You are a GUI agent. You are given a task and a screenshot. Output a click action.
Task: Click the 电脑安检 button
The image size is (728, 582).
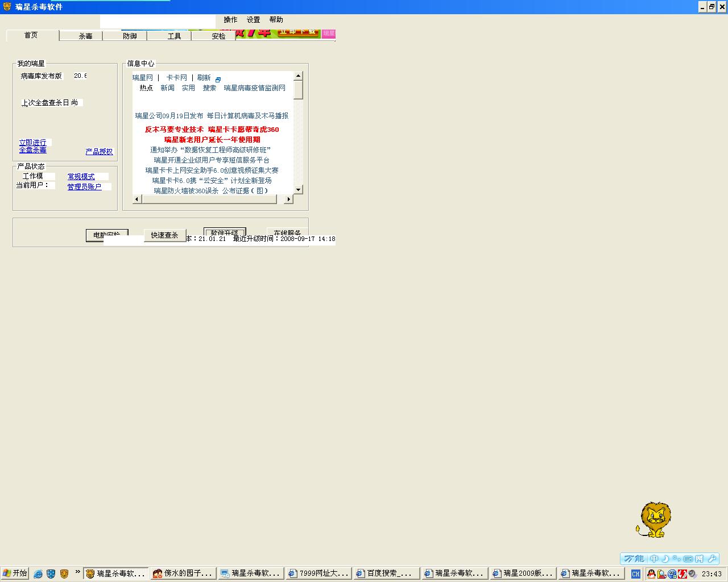[107, 235]
